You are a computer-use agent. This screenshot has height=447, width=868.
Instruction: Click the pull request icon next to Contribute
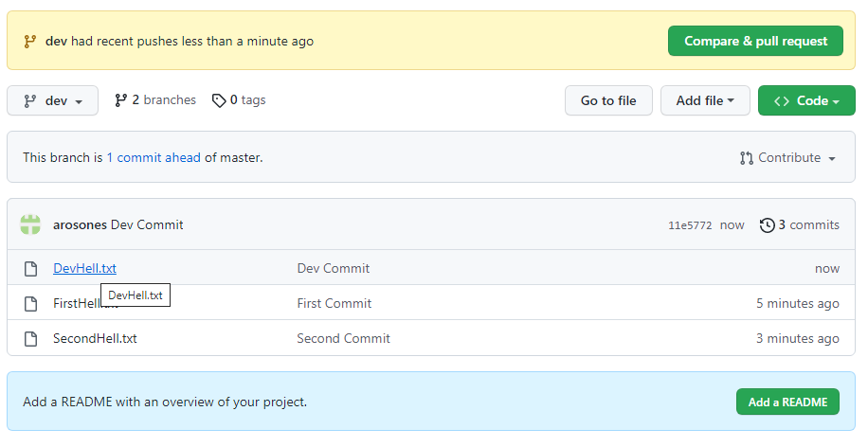[746, 158]
